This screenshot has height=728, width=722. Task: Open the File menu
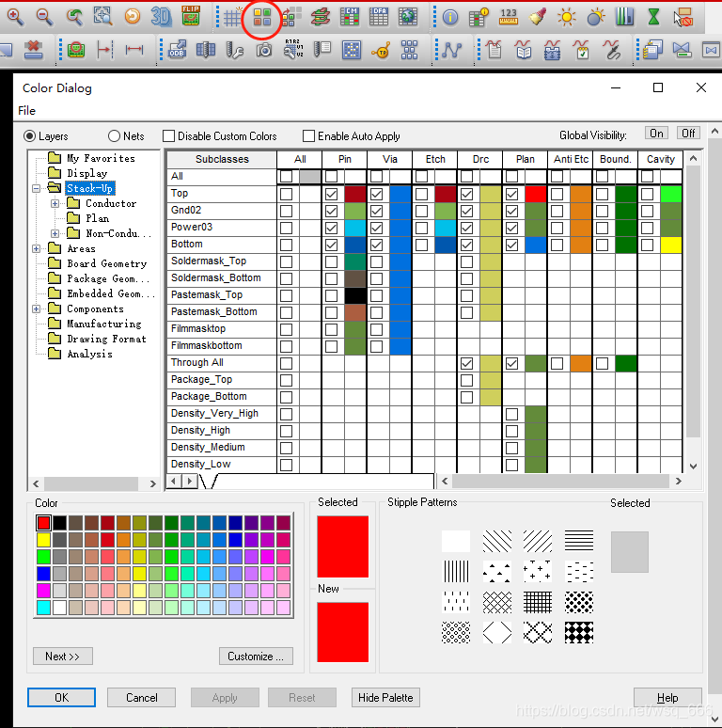click(x=26, y=110)
